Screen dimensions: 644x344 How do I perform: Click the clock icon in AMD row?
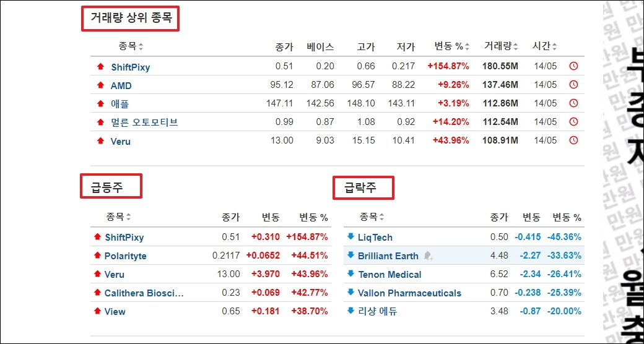(573, 85)
